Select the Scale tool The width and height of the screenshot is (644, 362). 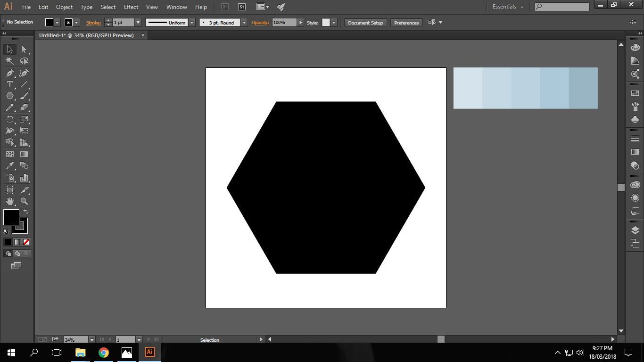(x=24, y=119)
